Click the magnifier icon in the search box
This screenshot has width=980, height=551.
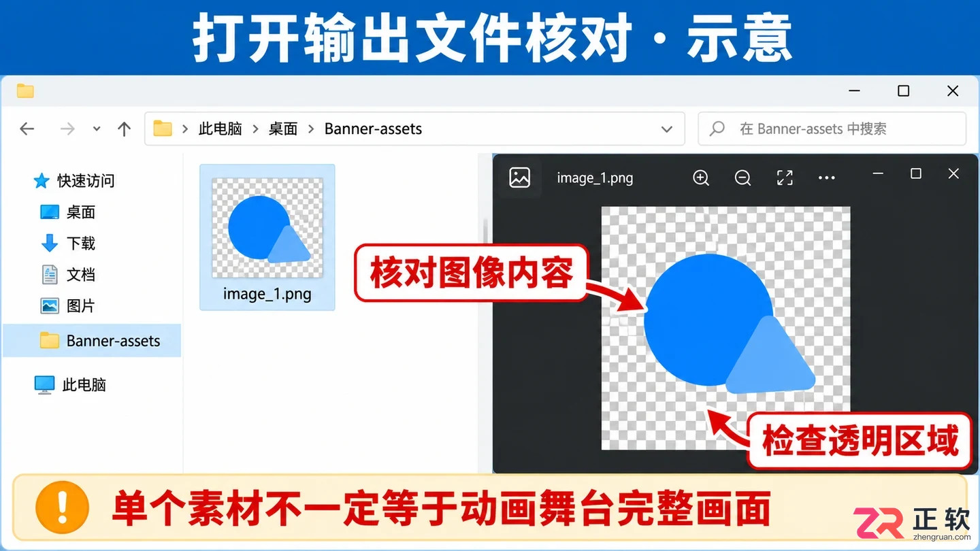717,129
